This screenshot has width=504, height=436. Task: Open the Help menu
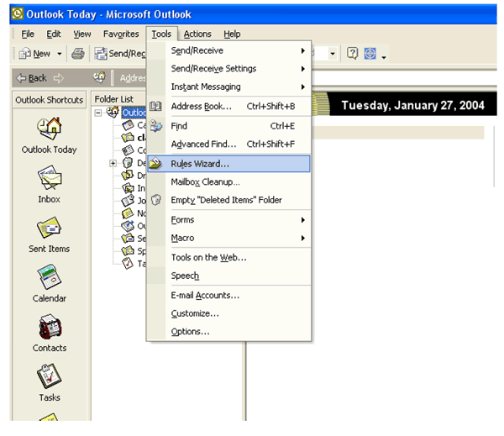232,34
